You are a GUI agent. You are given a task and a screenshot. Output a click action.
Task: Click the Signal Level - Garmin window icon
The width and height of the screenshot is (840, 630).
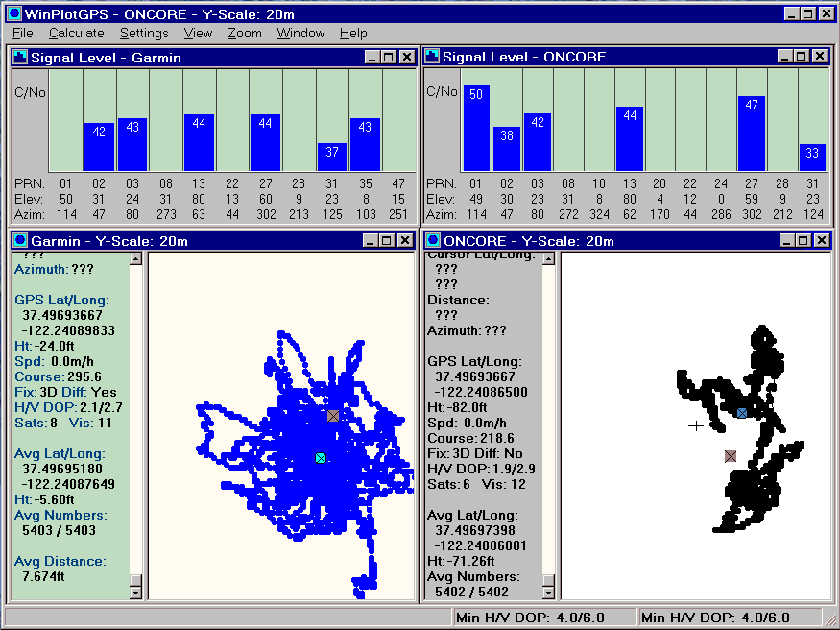tap(20, 57)
